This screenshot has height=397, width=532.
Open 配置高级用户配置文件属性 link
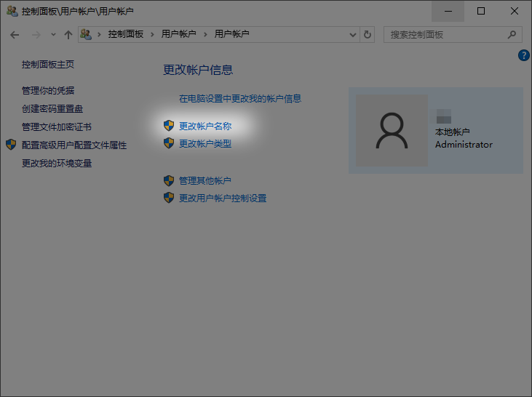pos(74,145)
